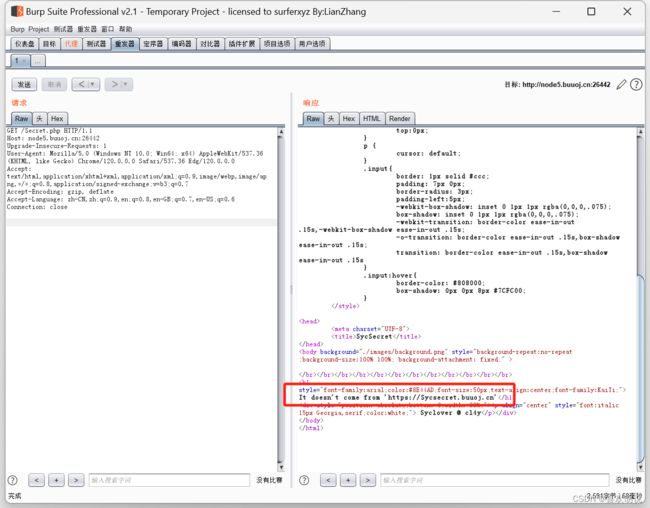Select the response Hex tab

[x=349, y=119]
